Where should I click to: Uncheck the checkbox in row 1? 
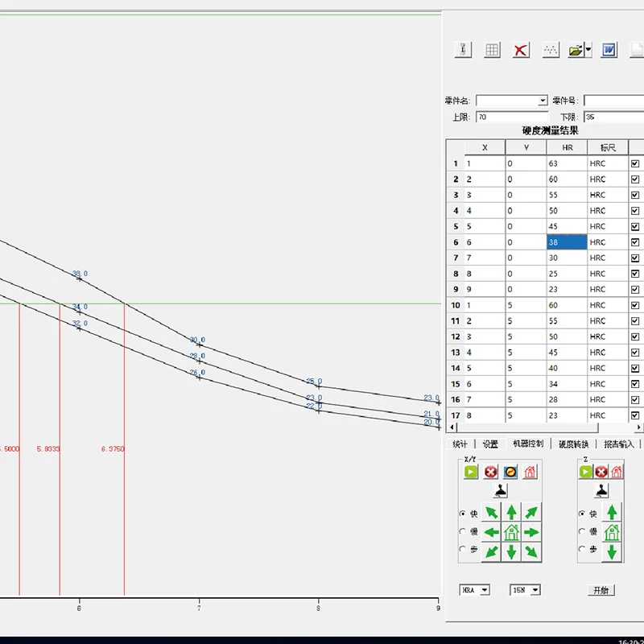click(x=635, y=163)
